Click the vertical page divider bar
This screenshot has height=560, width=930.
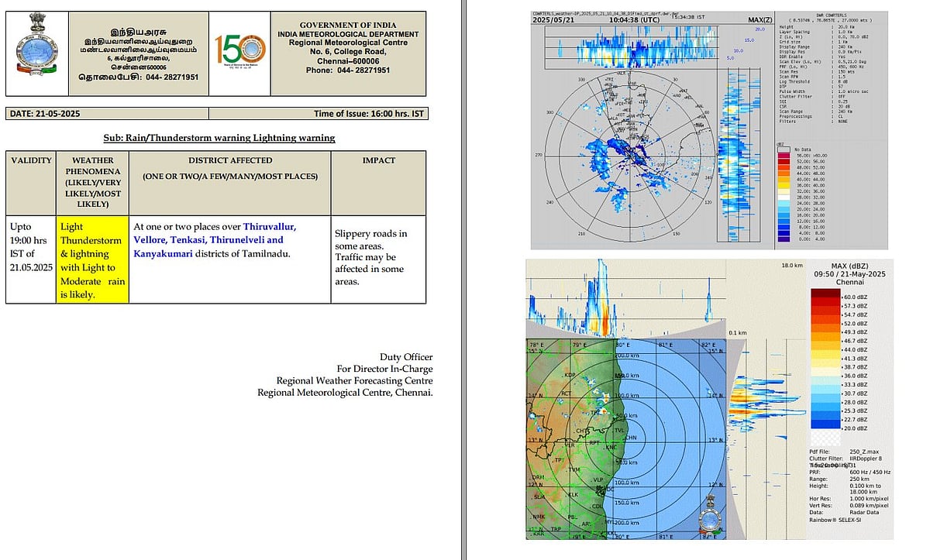coord(463,280)
